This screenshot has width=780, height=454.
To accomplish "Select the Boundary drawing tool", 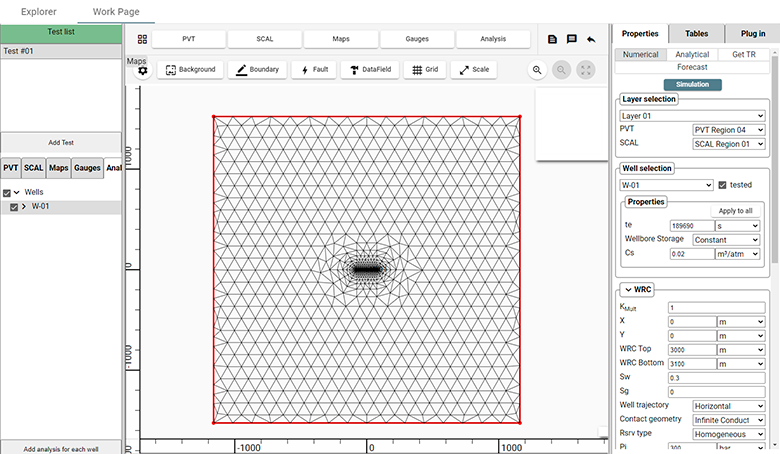I will (257, 70).
